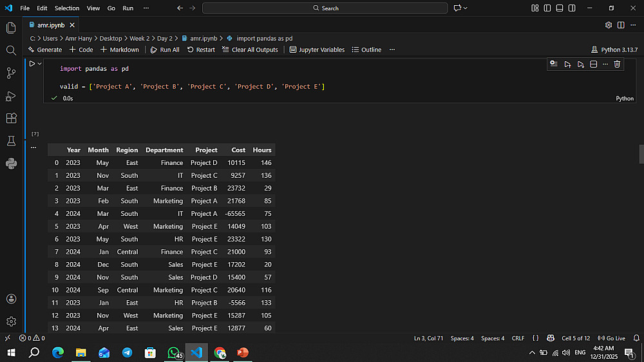Delete the cell with trash icon
The height and width of the screenshot is (362, 644).
tap(617, 64)
